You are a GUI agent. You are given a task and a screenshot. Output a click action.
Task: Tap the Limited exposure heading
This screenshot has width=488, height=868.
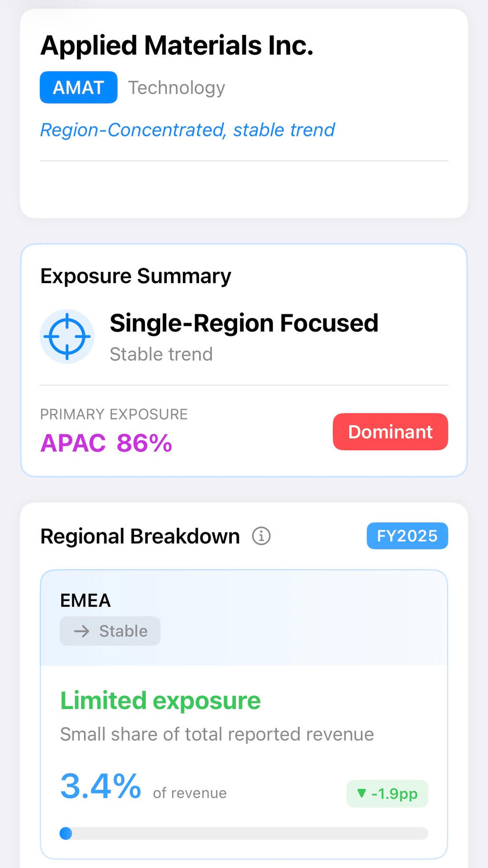160,701
